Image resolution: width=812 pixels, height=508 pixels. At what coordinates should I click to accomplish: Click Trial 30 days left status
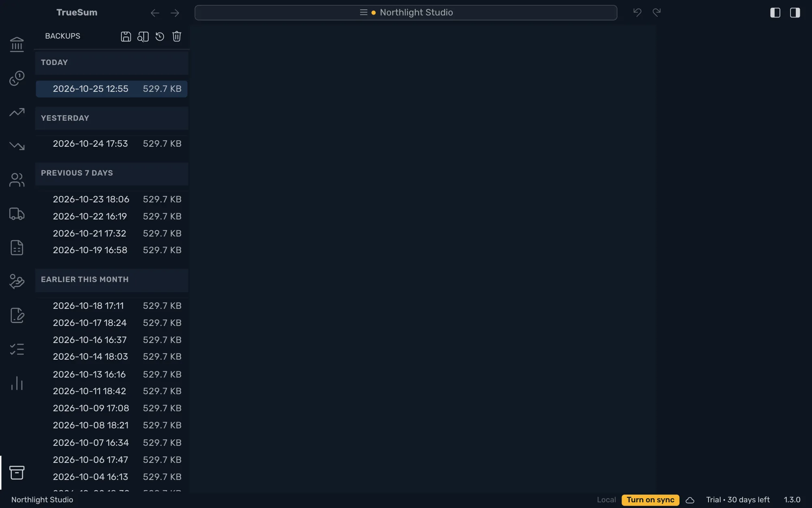[x=738, y=500]
